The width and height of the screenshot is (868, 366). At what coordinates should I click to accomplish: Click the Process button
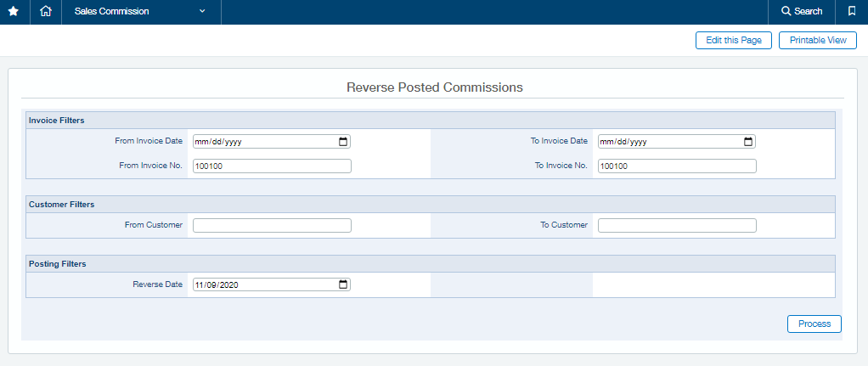[x=814, y=324]
